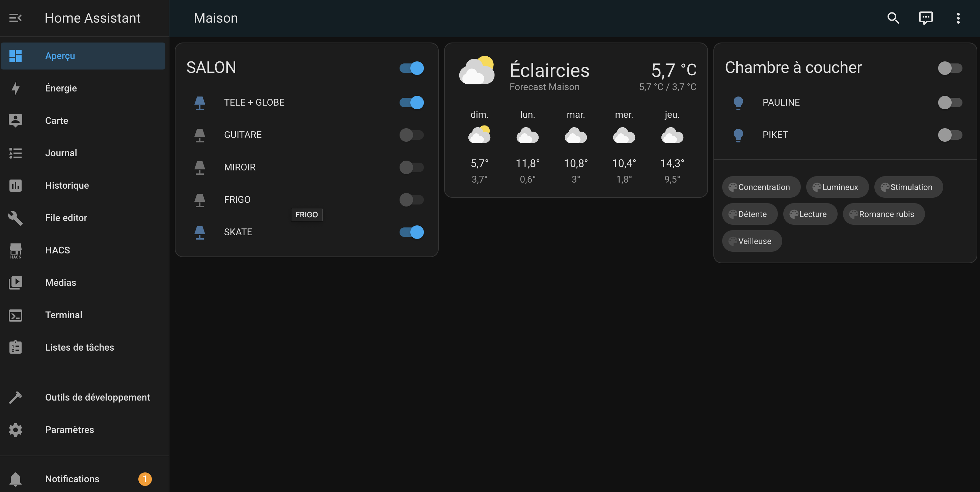This screenshot has width=980, height=492.
Task: Click the large Éclaircies weather icon
Action: [477, 71]
